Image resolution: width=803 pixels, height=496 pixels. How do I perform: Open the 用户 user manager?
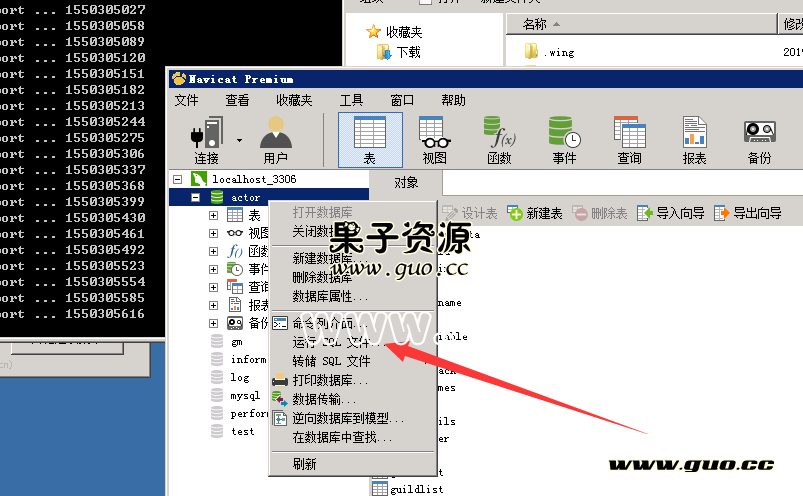[276, 140]
